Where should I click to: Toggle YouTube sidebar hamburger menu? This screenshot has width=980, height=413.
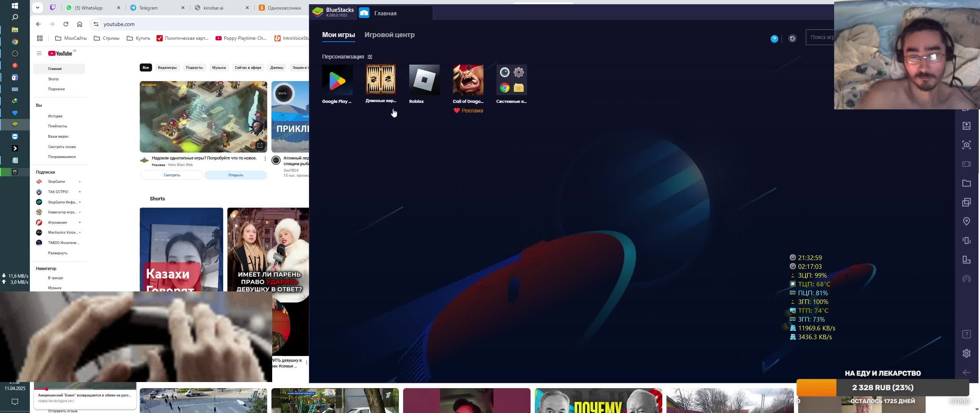[39, 54]
